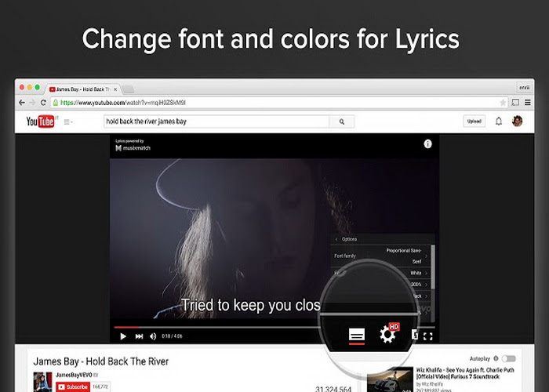This screenshot has width=549, height=392.
Task: Click the search magnifier button
Action: pyautogui.click(x=342, y=122)
